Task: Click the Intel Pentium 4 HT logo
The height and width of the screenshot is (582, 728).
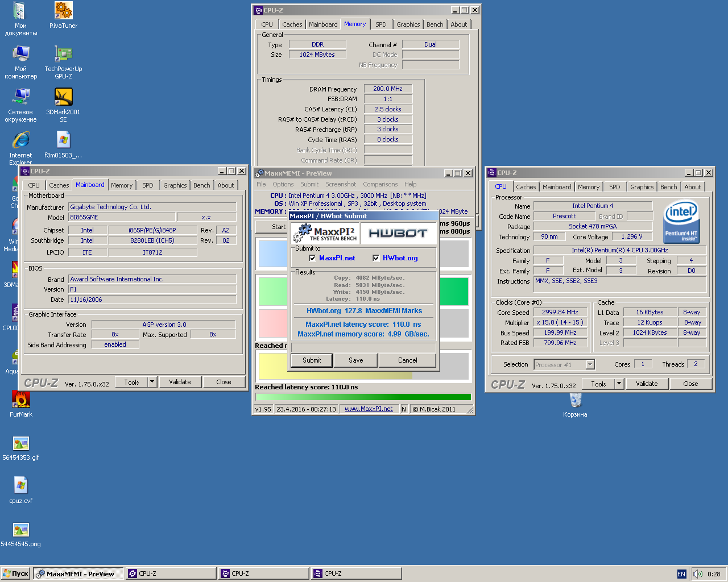Action: 681,222
